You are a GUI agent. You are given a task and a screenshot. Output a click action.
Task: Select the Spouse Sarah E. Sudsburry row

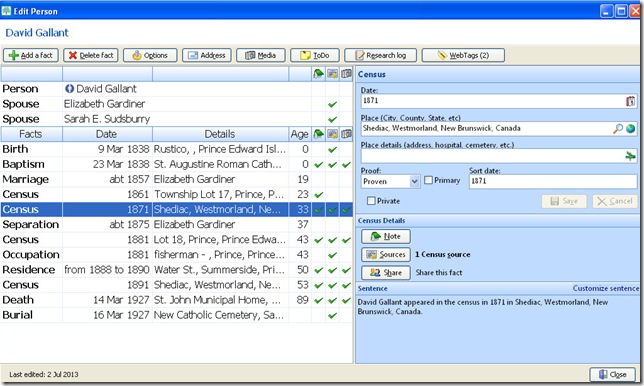tap(177, 119)
